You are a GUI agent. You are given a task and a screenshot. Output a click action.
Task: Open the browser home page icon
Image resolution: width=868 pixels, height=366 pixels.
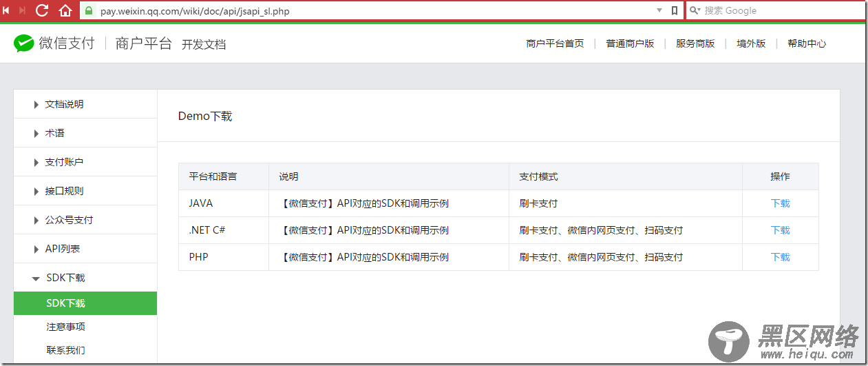[65, 10]
